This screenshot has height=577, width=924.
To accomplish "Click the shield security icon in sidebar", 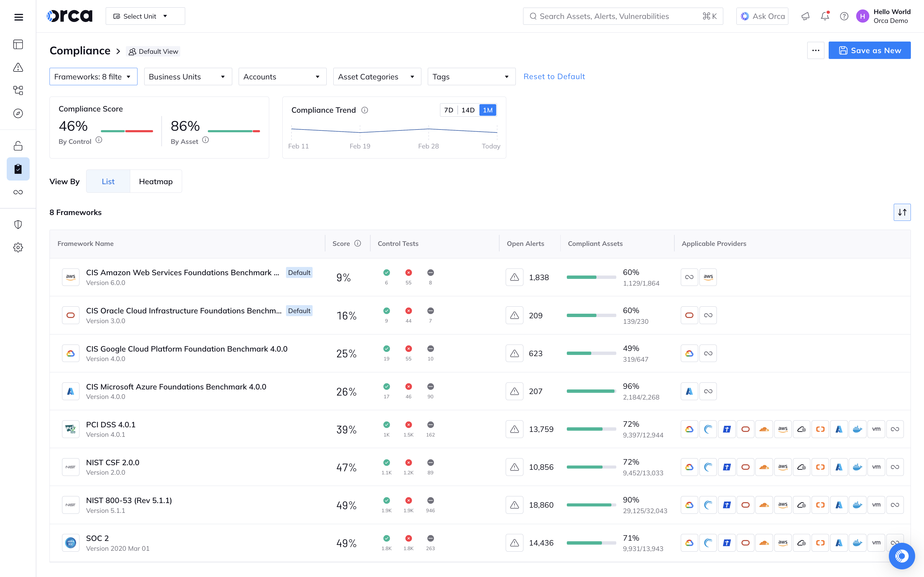I will [x=18, y=224].
